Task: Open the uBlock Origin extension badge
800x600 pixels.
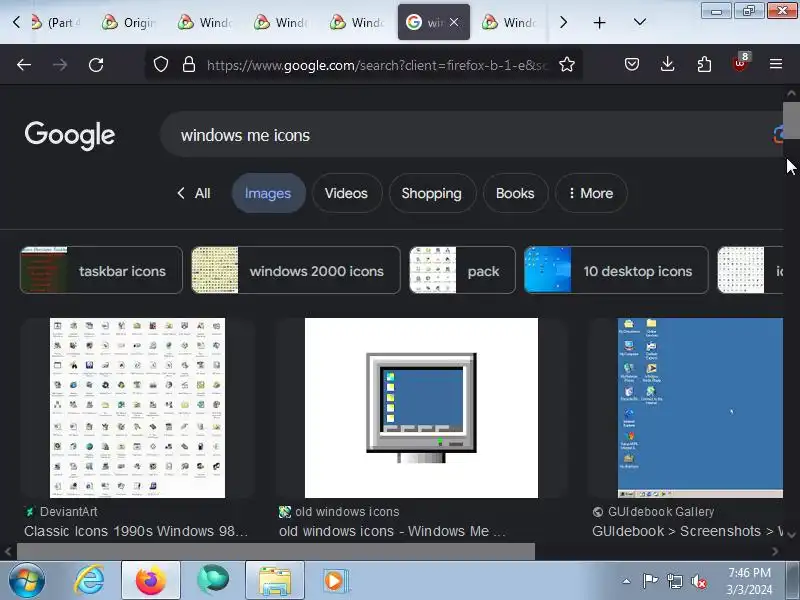Action: [740, 63]
